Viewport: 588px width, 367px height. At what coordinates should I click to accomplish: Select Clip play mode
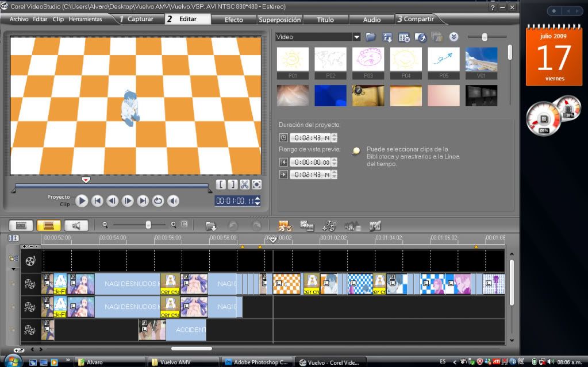coord(64,204)
